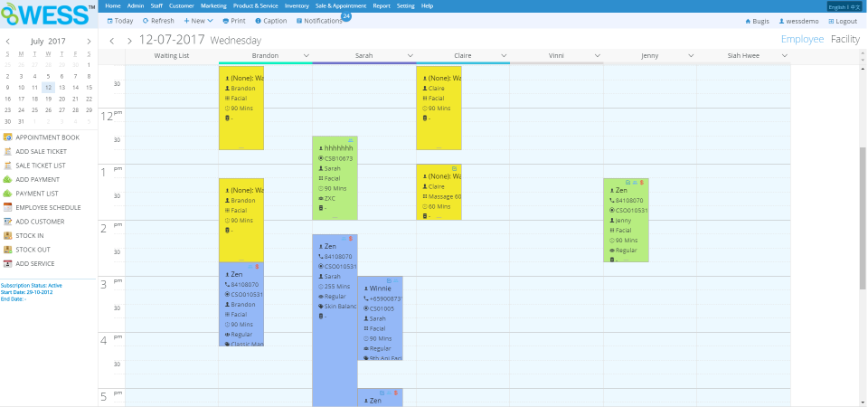
Task: Click the Waiting List column header
Action: point(172,56)
